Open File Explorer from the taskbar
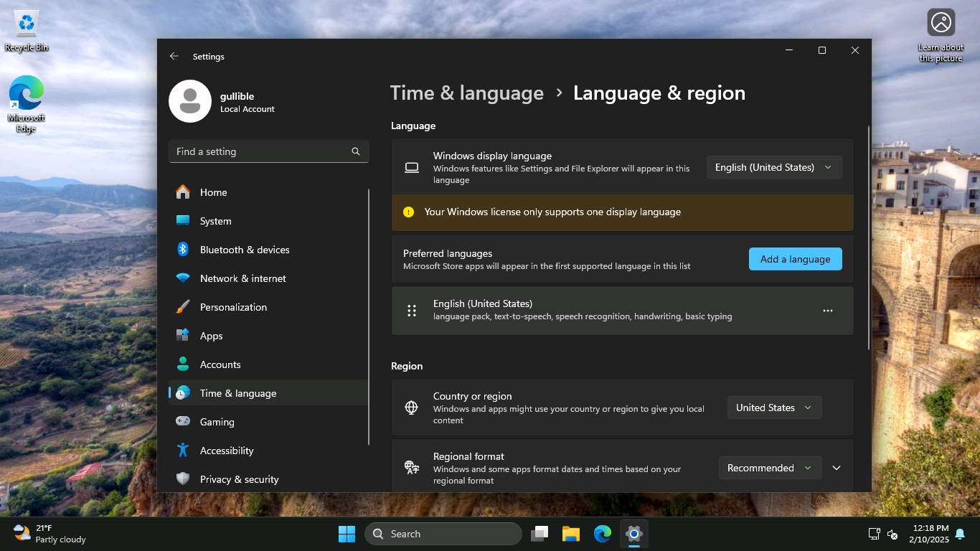 (x=570, y=534)
